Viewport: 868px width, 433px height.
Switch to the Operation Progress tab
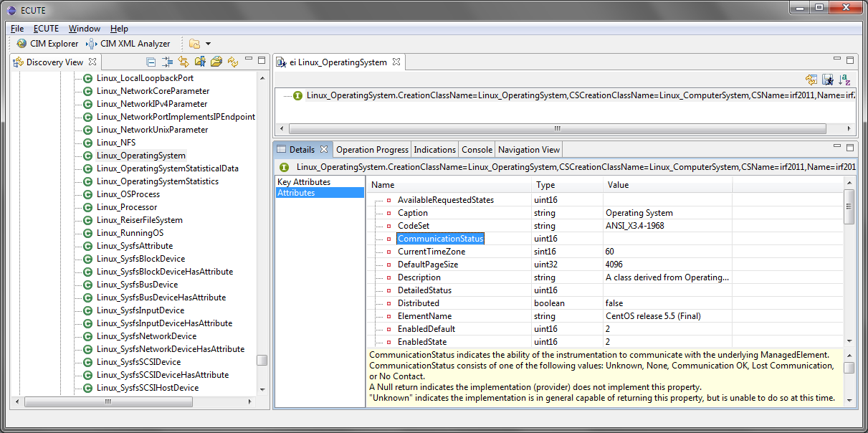pyautogui.click(x=372, y=150)
